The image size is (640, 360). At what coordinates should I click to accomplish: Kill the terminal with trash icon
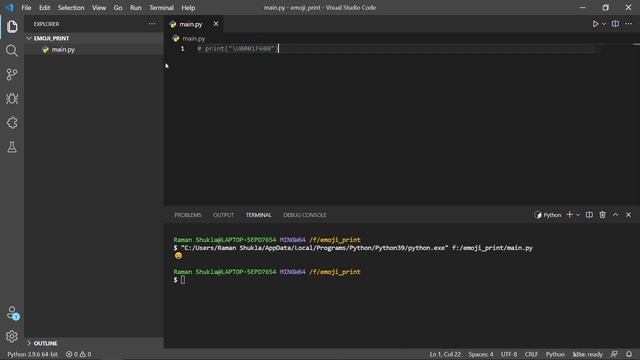click(602, 215)
